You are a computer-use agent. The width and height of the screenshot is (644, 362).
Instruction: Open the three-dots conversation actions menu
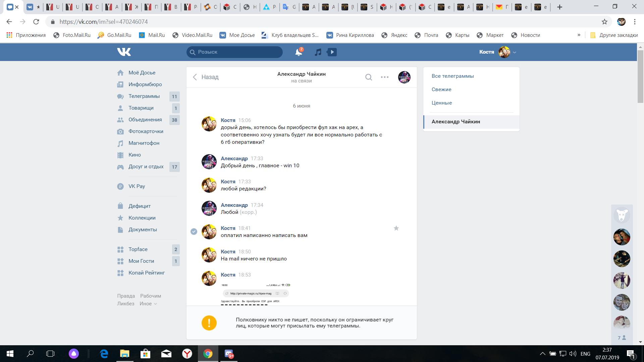(385, 77)
